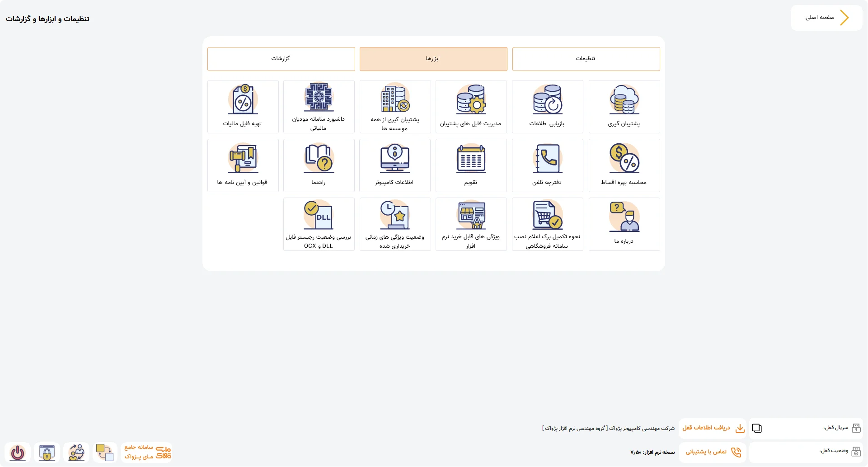
Task: Open the راهنما help guide
Action: point(319,165)
